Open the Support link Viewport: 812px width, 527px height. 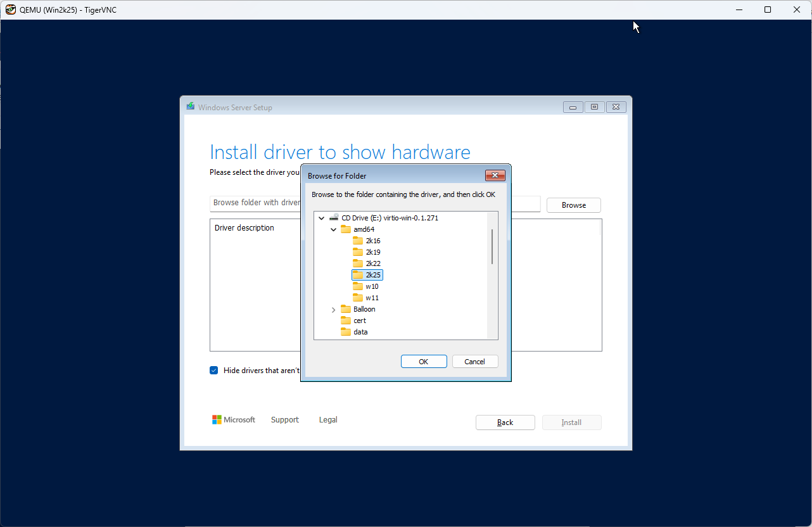coord(284,420)
